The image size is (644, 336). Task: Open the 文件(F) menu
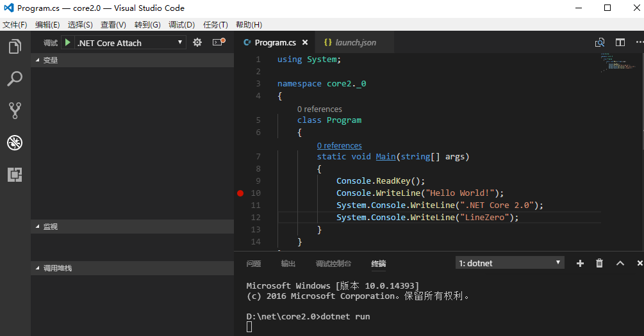pyautogui.click(x=15, y=24)
